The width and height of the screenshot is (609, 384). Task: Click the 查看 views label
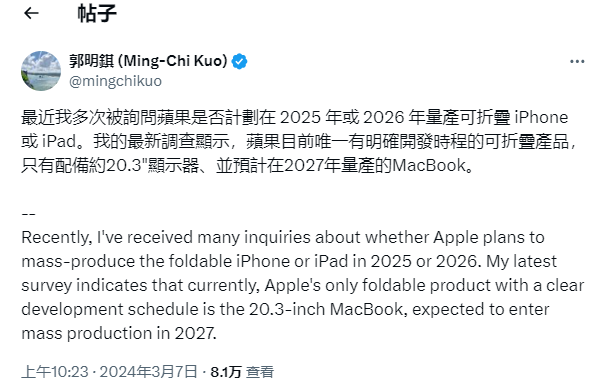[x=260, y=372]
